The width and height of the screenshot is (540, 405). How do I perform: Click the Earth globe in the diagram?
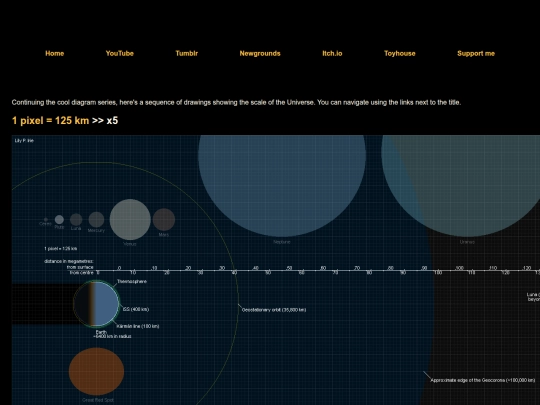point(96,304)
